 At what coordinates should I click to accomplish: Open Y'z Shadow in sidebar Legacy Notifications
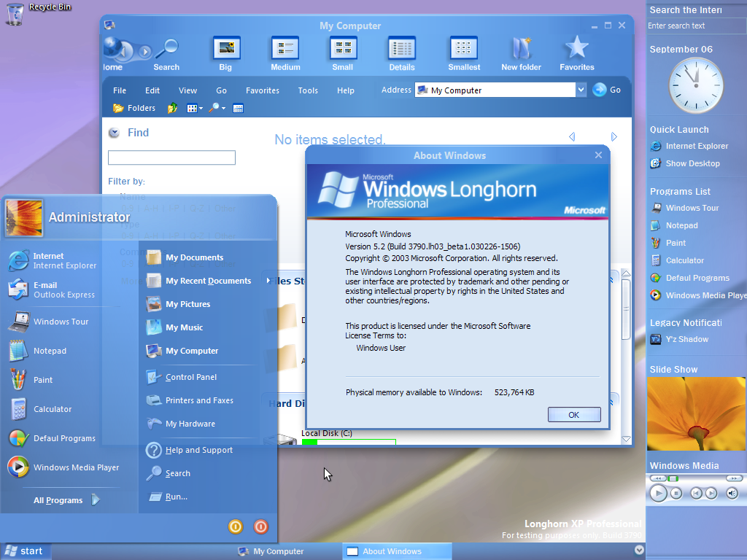(x=679, y=339)
